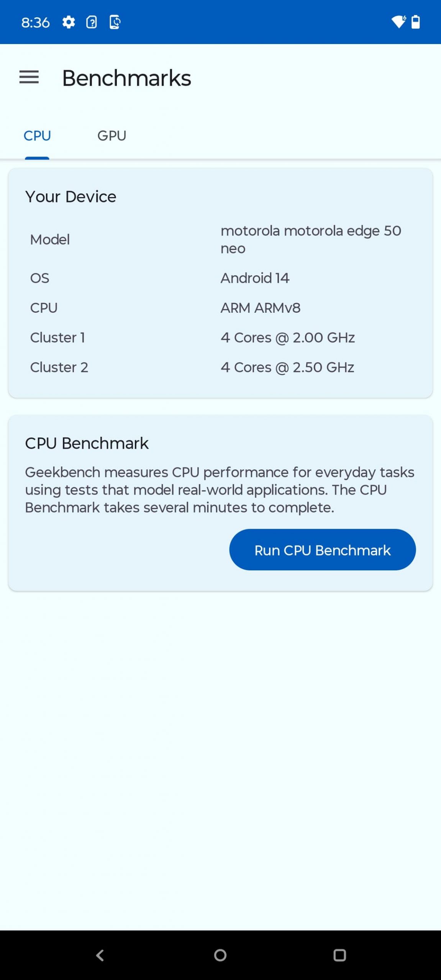The image size is (441, 980).
Task: Tap the Android back navigation arrow
Action: click(100, 955)
